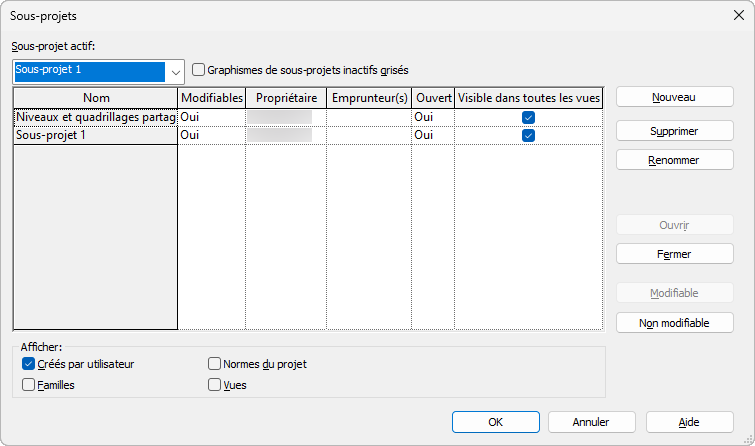755x446 pixels.
Task: Select the Niveaux et quadrillages partagés row
Action: click(x=95, y=118)
